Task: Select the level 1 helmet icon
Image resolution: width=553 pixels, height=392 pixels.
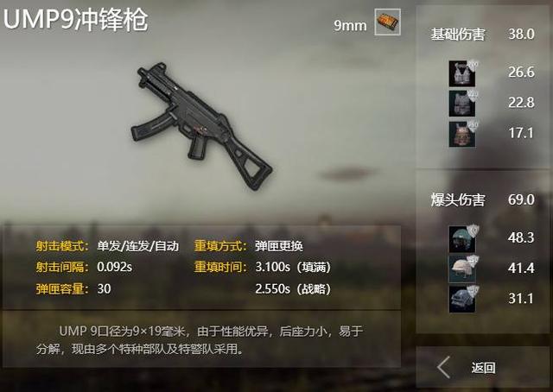Action: 462,239
